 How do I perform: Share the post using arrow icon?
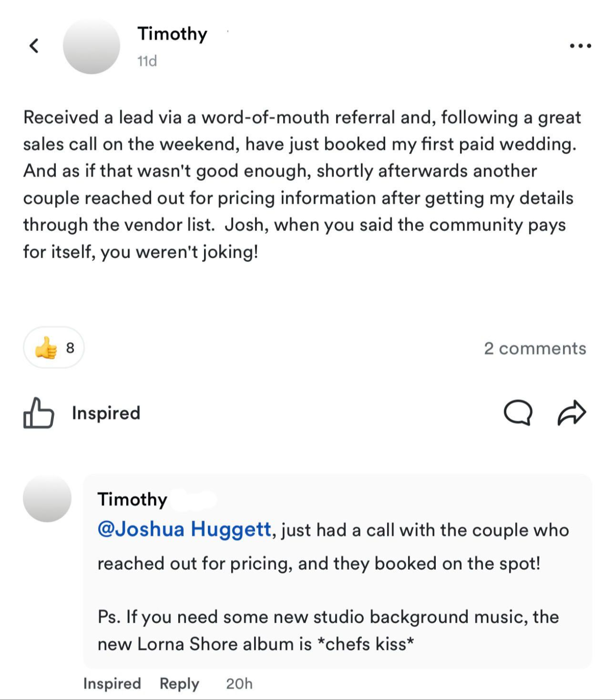(572, 413)
